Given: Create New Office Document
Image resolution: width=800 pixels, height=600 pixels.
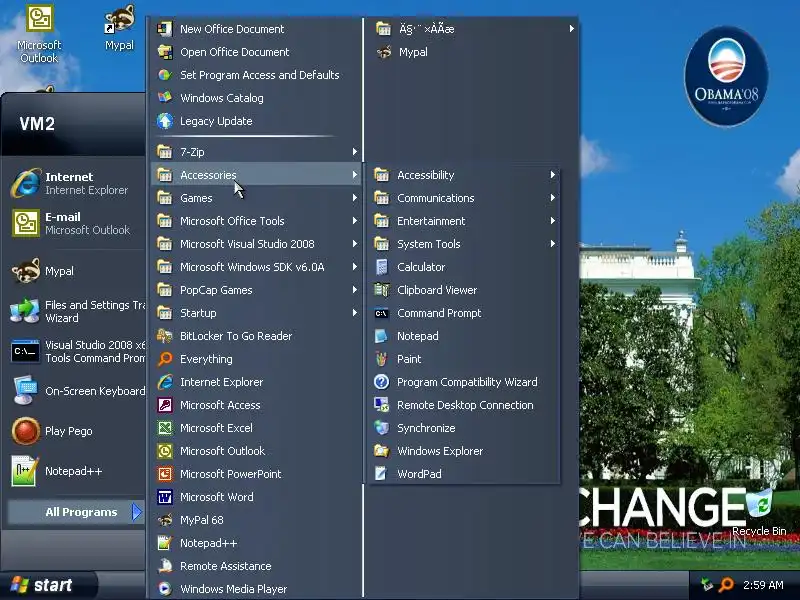Looking at the screenshot, I should (x=256, y=29).
